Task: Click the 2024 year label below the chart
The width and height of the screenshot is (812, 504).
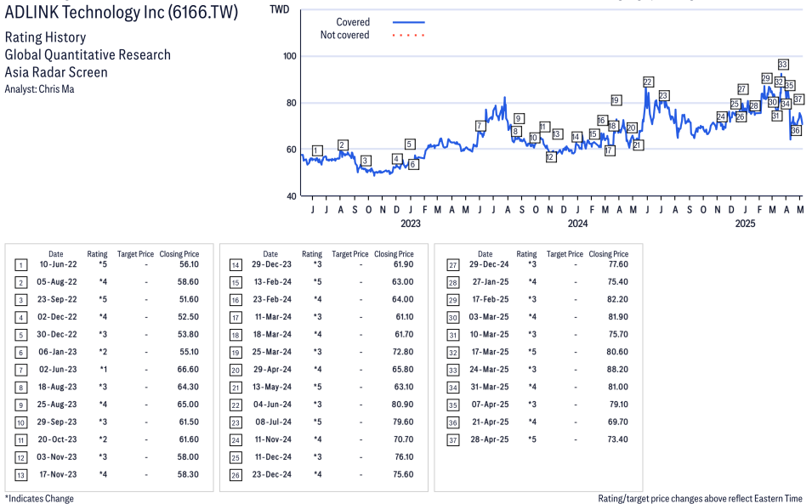Action: [x=578, y=224]
